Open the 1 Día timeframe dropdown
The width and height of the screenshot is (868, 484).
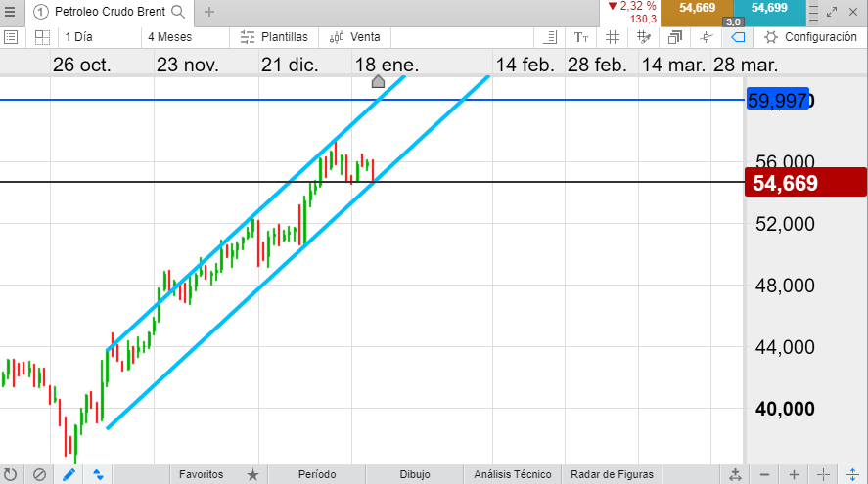[99, 37]
